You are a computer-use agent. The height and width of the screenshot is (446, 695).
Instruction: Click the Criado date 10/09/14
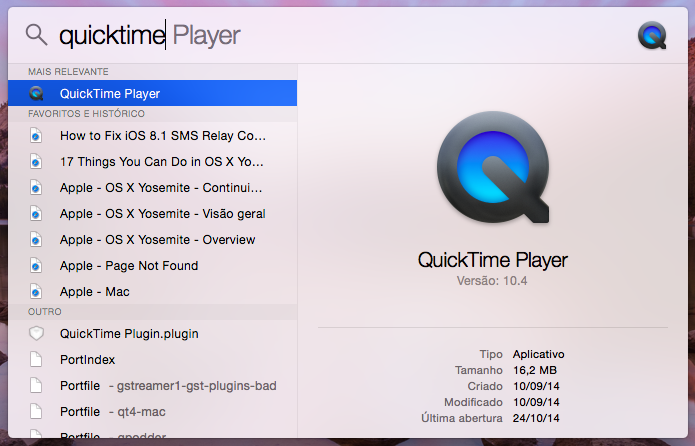point(536,386)
